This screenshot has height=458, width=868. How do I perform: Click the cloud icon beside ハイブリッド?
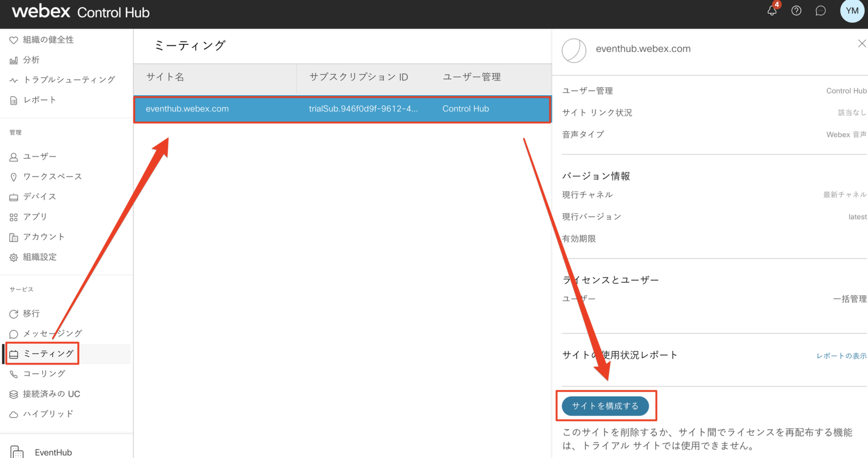pos(14,415)
